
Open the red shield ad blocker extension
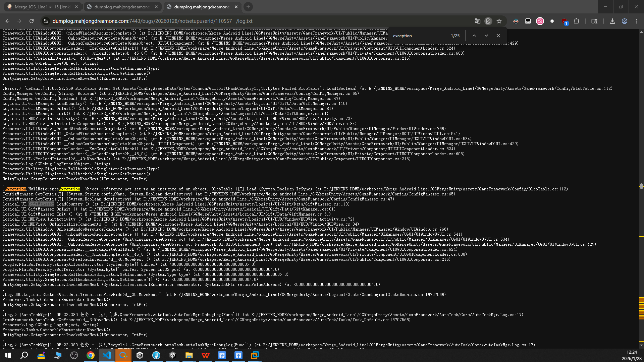pyautogui.click(x=564, y=21)
